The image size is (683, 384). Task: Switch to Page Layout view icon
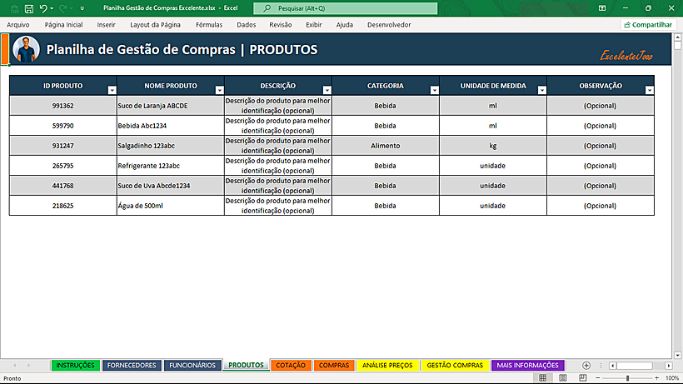pos(563,378)
